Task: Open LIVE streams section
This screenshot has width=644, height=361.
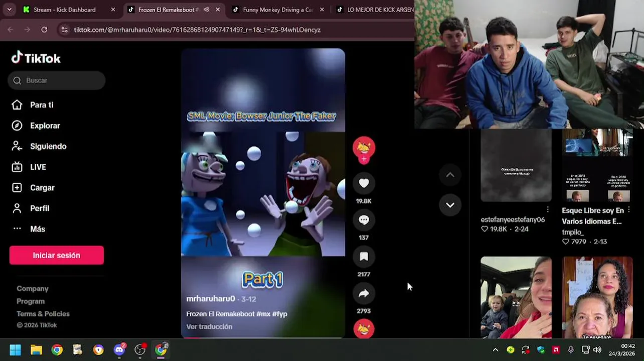Action: coord(29,167)
